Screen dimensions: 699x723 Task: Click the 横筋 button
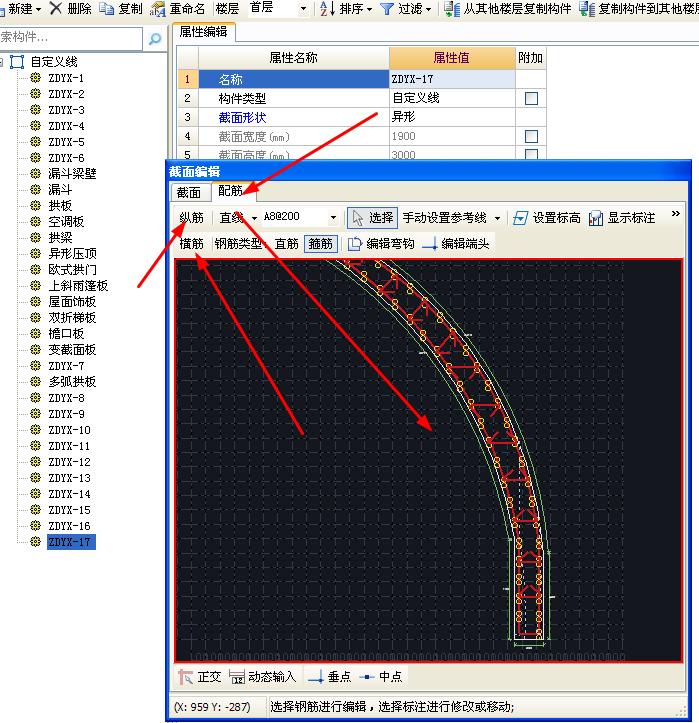point(191,243)
